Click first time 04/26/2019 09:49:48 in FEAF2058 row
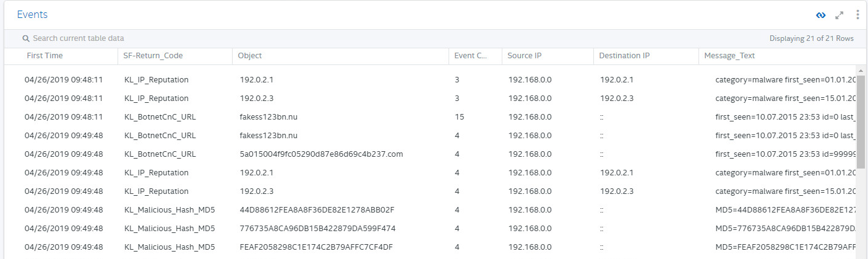Viewport: 868px width, 259px height. point(64,247)
